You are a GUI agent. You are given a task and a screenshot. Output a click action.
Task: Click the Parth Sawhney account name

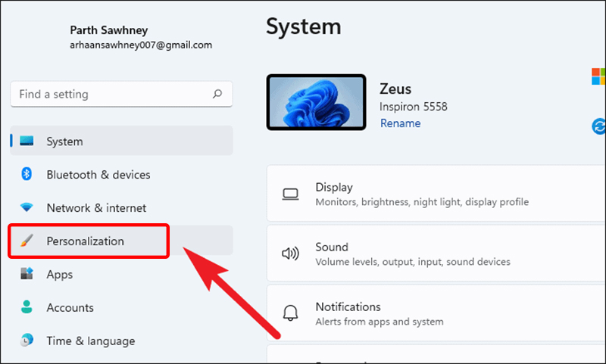[x=108, y=30]
